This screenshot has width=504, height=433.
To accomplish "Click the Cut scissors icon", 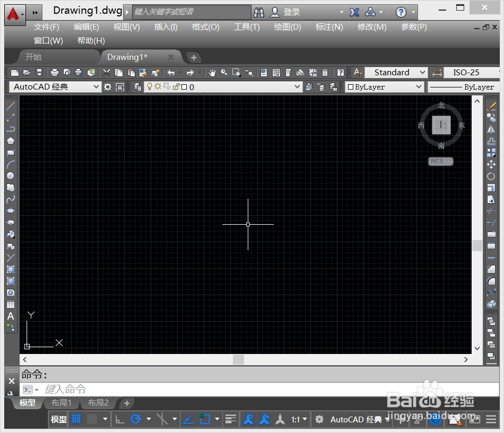I will coord(107,73).
